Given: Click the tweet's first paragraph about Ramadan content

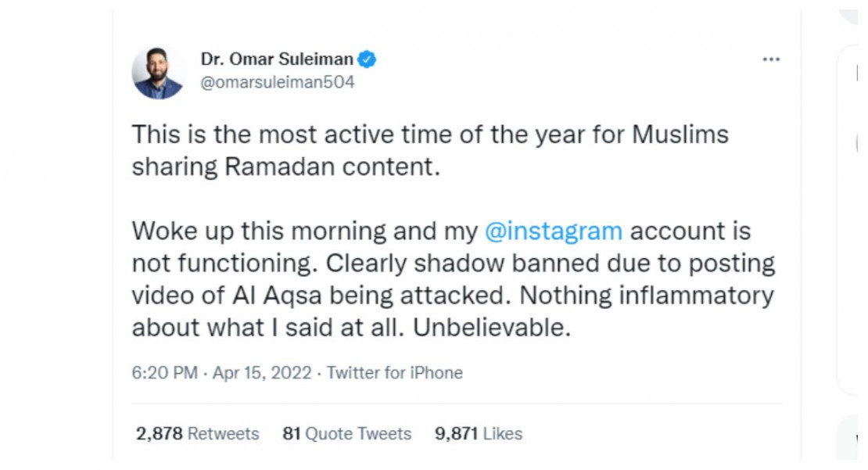Looking at the screenshot, I should pyautogui.click(x=430, y=150).
